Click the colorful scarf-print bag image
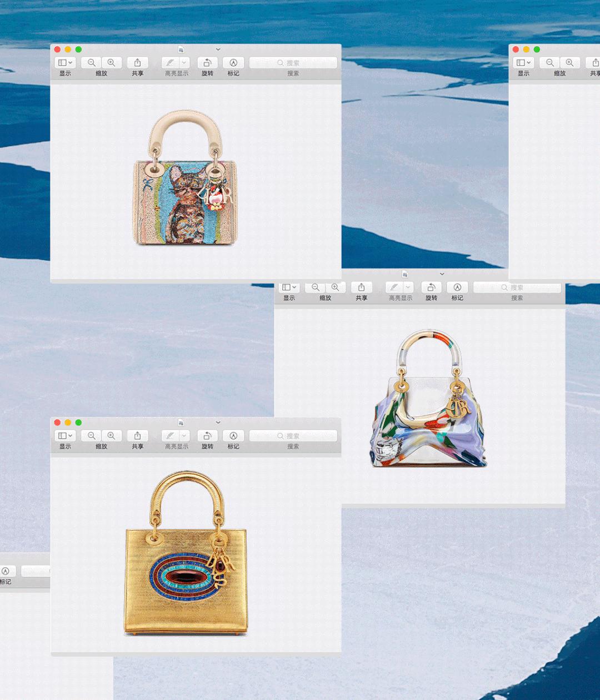 428,399
